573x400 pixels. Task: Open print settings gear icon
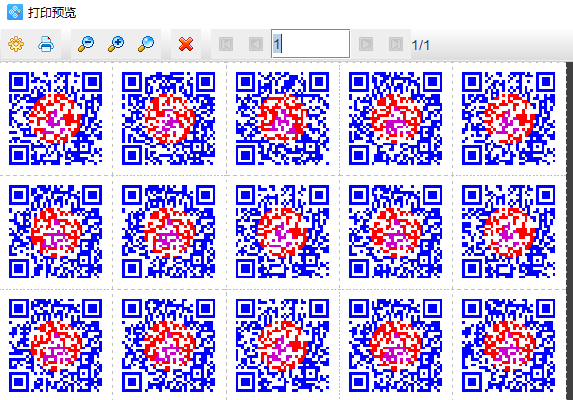[16, 44]
